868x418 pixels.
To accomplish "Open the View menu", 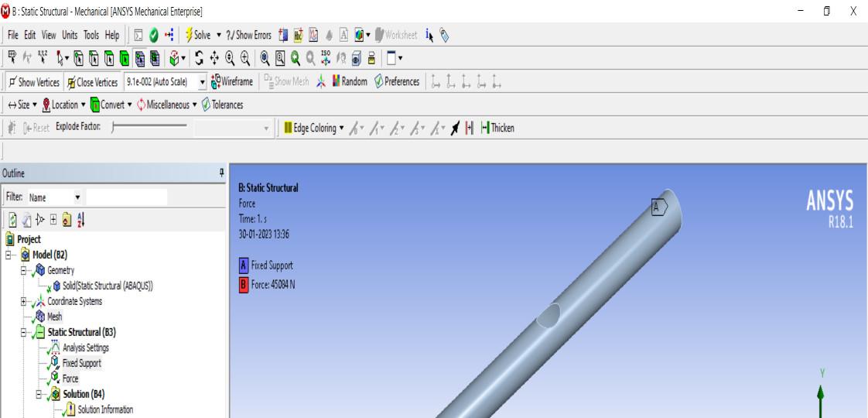I will point(49,36).
